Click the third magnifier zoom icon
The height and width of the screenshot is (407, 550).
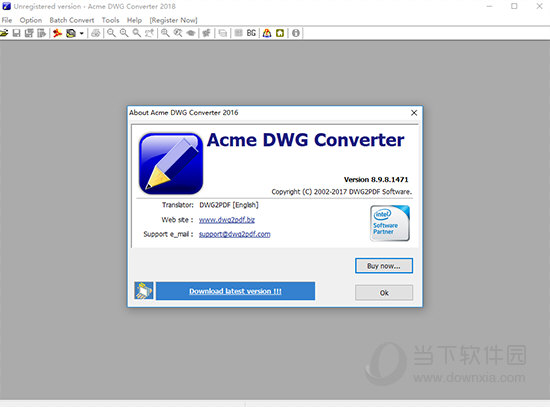pyautogui.click(x=136, y=33)
